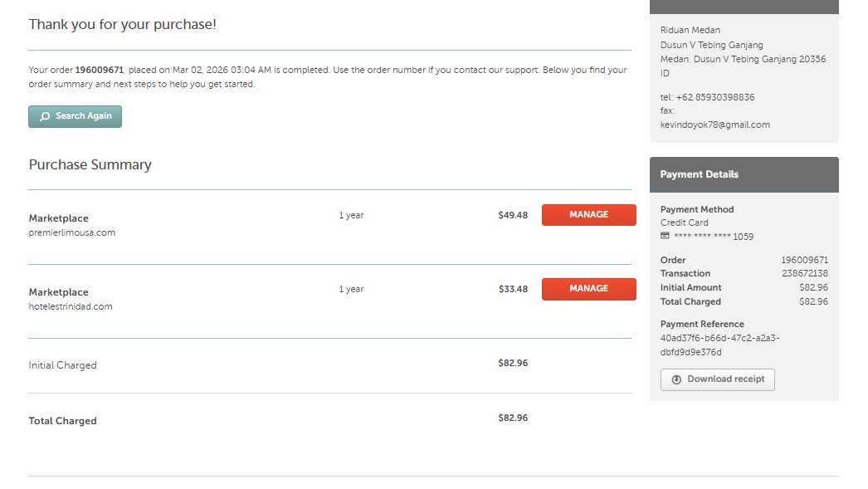Click the $33.48 price
The width and height of the screenshot is (868, 489).
(x=512, y=289)
